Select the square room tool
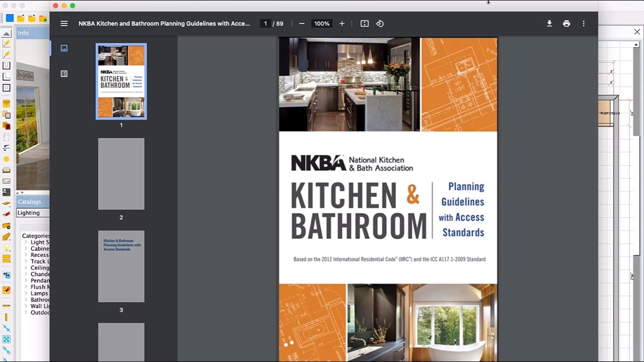This screenshot has height=362, width=644. click(x=7, y=88)
